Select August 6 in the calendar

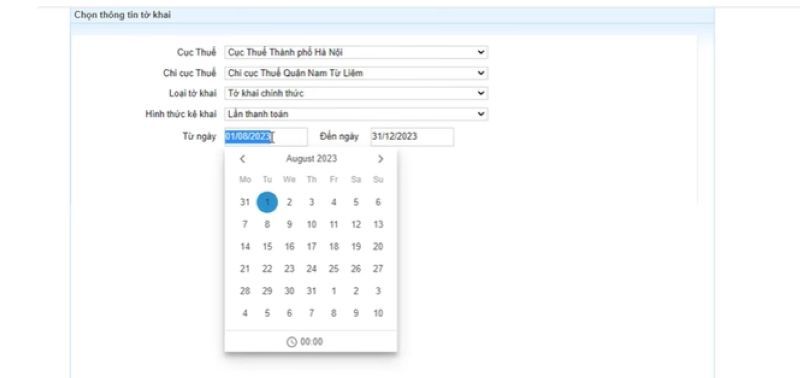[x=378, y=202]
